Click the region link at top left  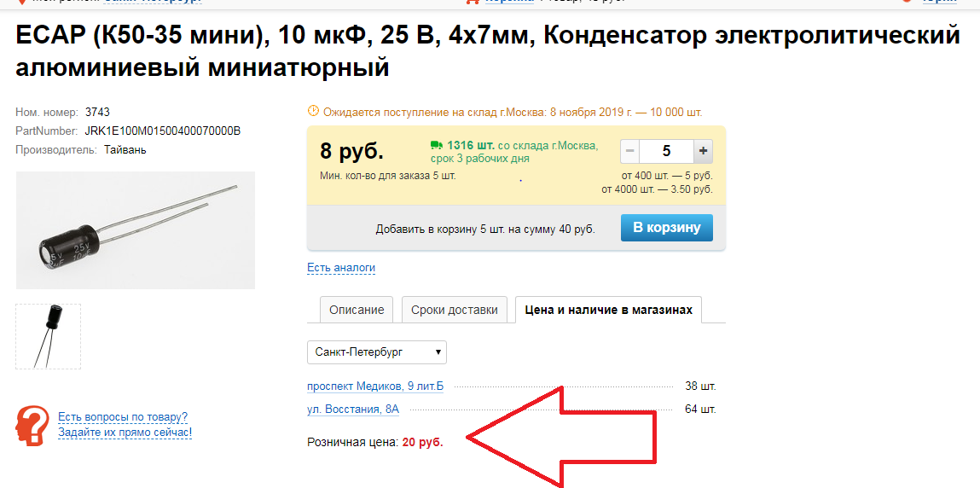(x=153, y=1)
